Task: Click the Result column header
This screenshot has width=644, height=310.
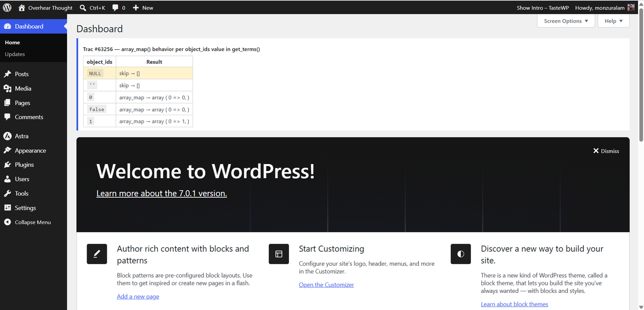Action: 154,62
